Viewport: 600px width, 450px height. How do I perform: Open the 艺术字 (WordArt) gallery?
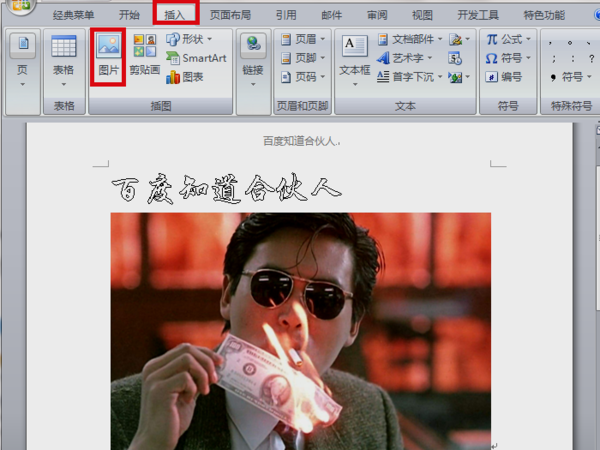404,58
